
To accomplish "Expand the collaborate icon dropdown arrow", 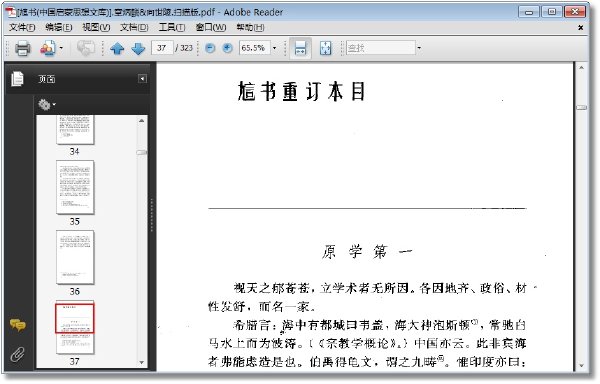I will pyautogui.click(x=61, y=48).
